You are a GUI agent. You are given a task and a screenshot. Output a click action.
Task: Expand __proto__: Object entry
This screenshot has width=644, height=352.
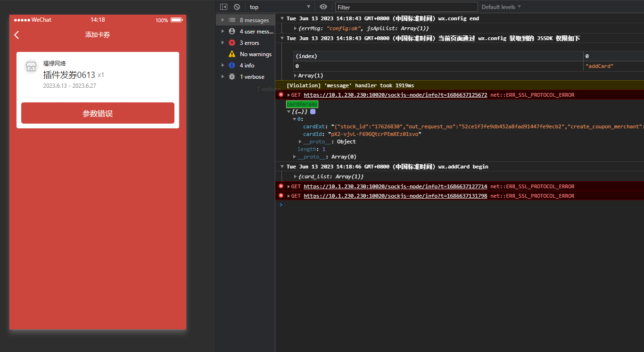pos(300,142)
